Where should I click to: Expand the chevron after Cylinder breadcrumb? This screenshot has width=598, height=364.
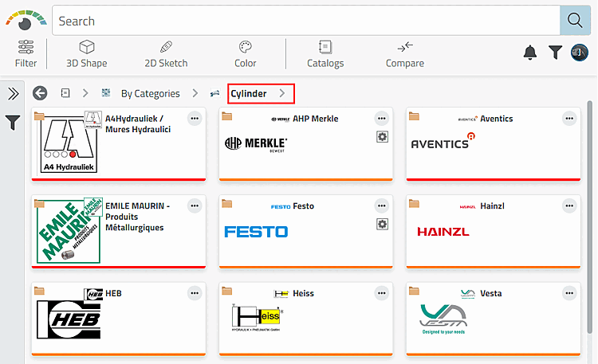pyautogui.click(x=281, y=94)
